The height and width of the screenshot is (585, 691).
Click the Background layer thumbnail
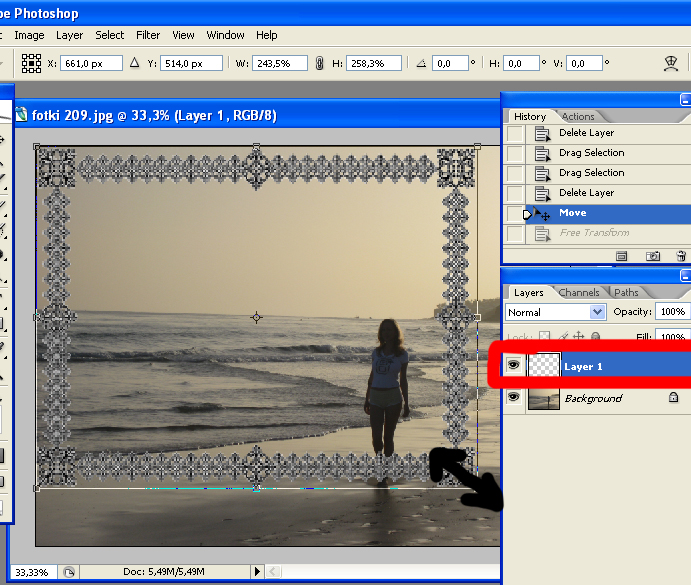[x=544, y=398]
